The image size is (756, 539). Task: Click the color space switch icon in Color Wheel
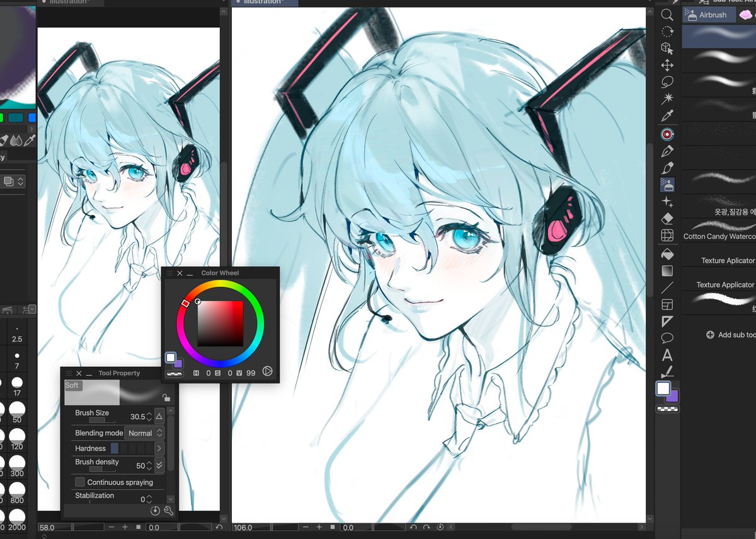point(267,372)
